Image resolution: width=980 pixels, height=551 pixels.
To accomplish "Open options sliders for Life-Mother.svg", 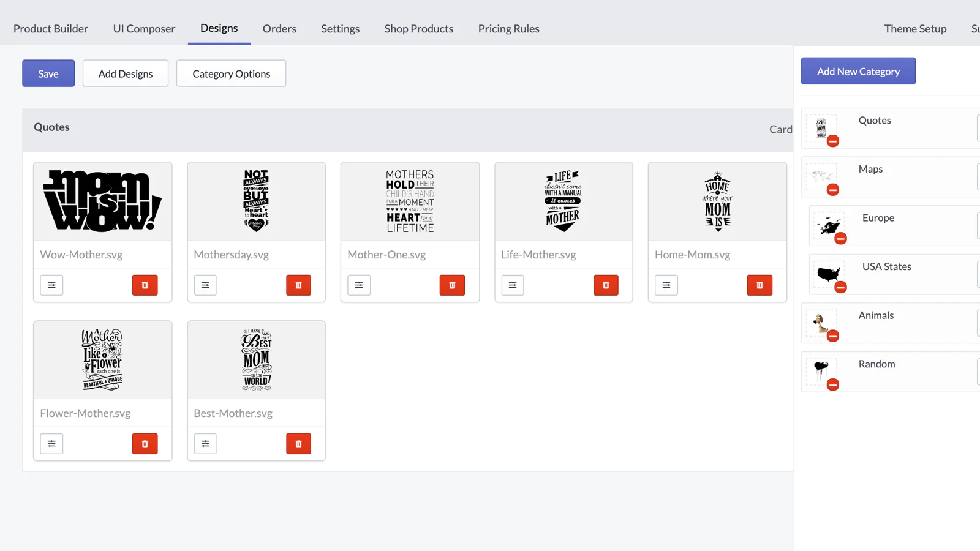I will (513, 285).
